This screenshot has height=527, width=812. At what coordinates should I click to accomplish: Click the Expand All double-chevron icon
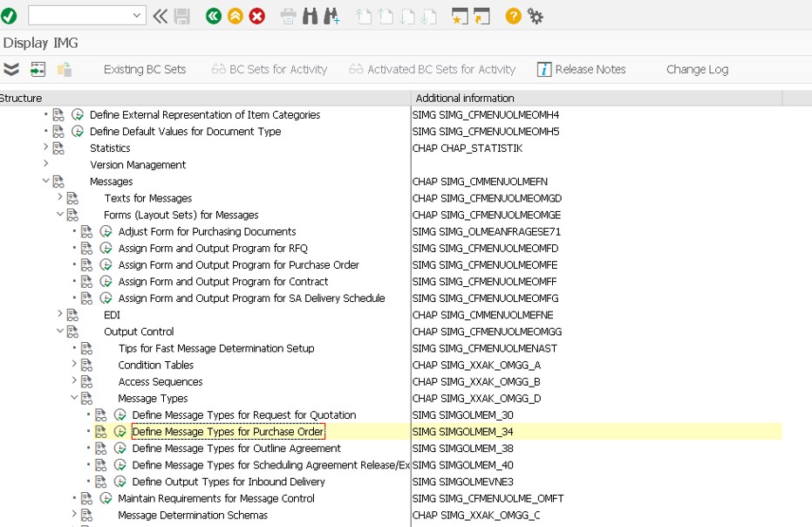tap(10, 69)
